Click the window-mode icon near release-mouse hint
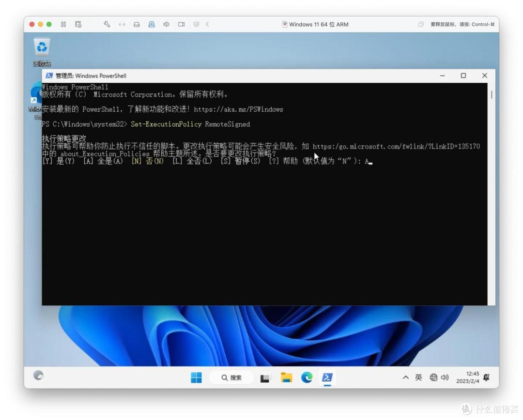The height and width of the screenshot is (420, 523). point(421,24)
